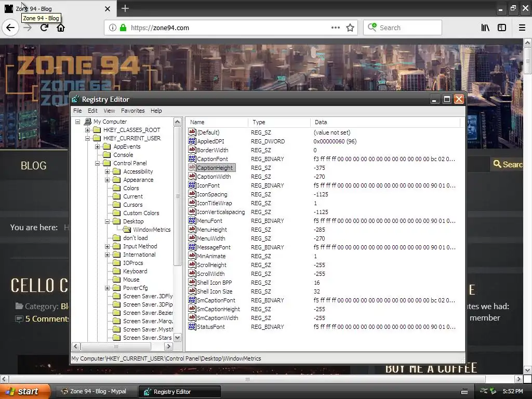Bookmark this page with the star icon
The image size is (532, 399).
coord(350,28)
